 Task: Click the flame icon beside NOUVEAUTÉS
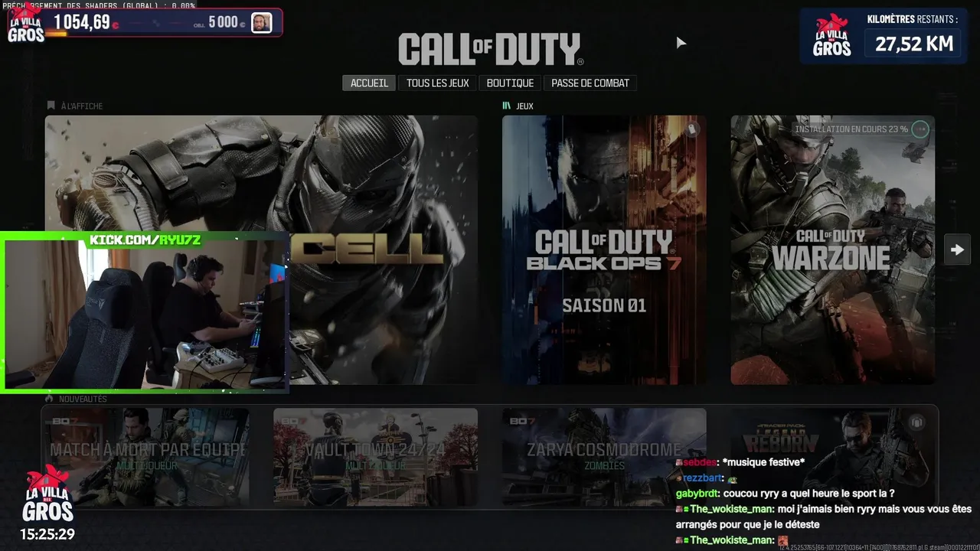(x=50, y=399)
